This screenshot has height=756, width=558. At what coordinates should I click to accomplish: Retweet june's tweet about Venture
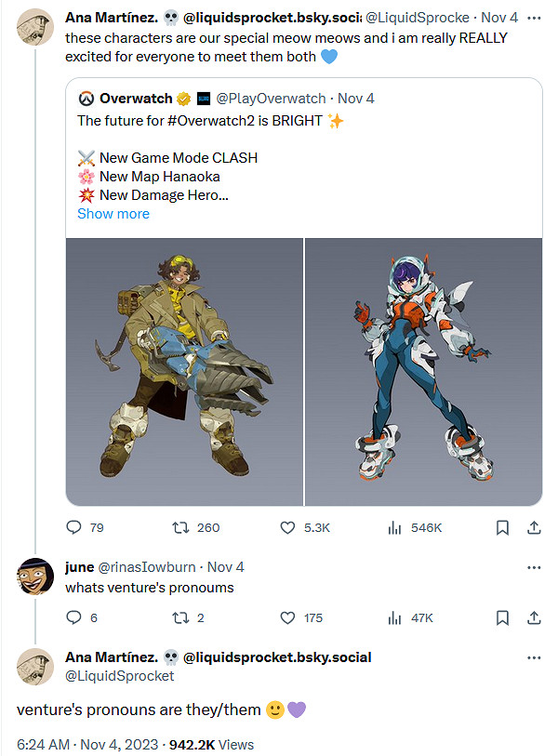coord(182,617)
